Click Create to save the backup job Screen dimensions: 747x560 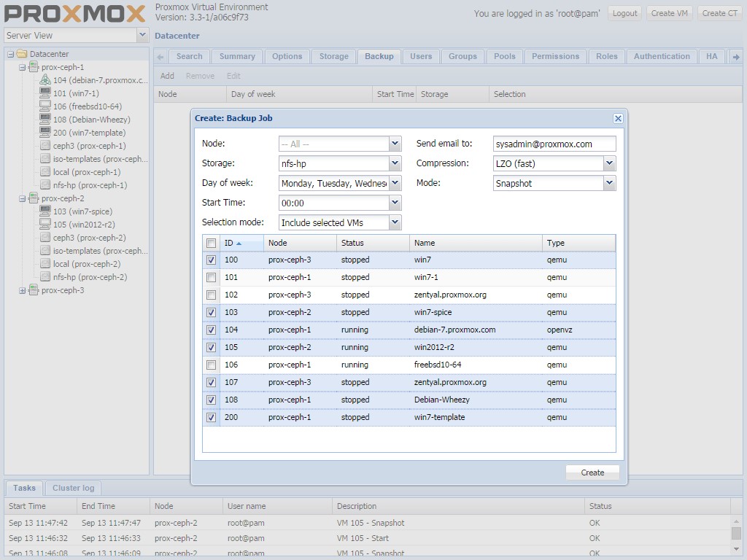pyautogui.click(x=592, y=472)
